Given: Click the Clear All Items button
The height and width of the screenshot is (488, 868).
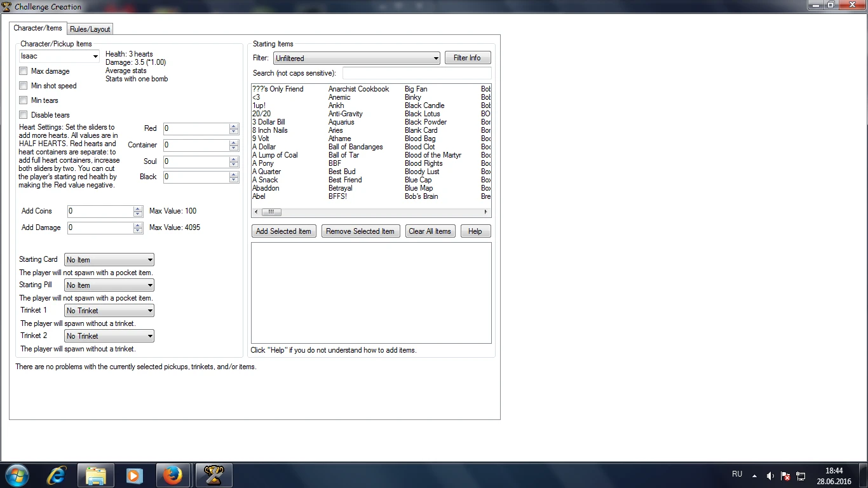Looking at the screenshot, I should click(x=430, y=231).
